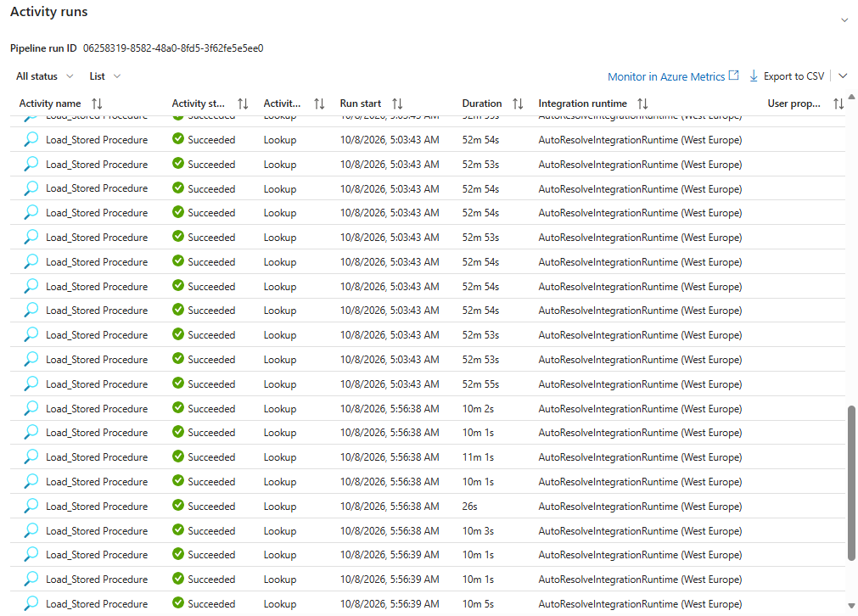Click the "10m 2s" duration cell
Screen dimensions: 858x616
478,409
